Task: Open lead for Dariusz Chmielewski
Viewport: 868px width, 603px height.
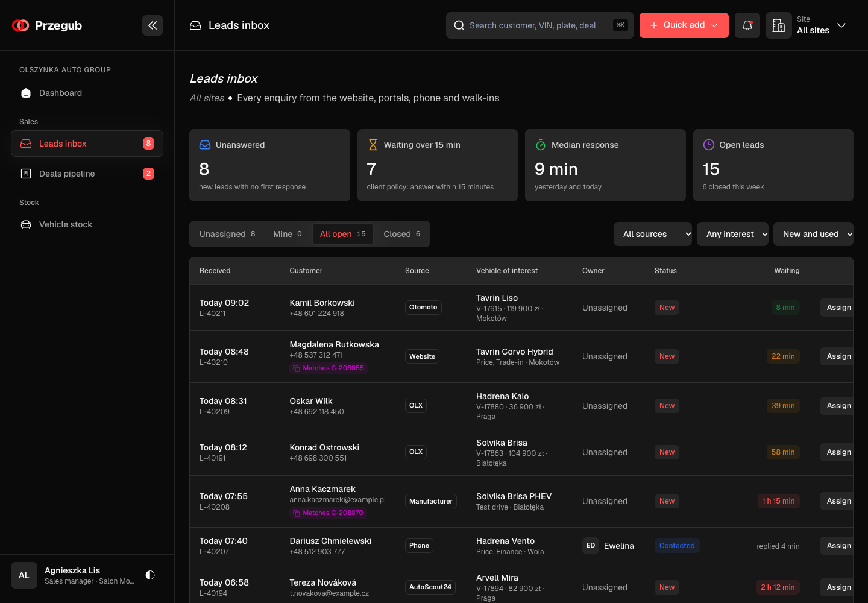Action: click(x=330, y=541)
